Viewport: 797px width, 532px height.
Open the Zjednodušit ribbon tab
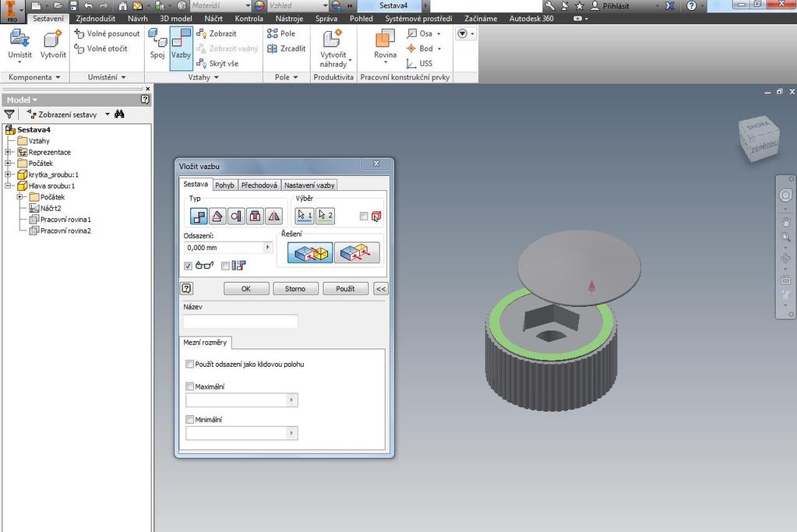96,19
